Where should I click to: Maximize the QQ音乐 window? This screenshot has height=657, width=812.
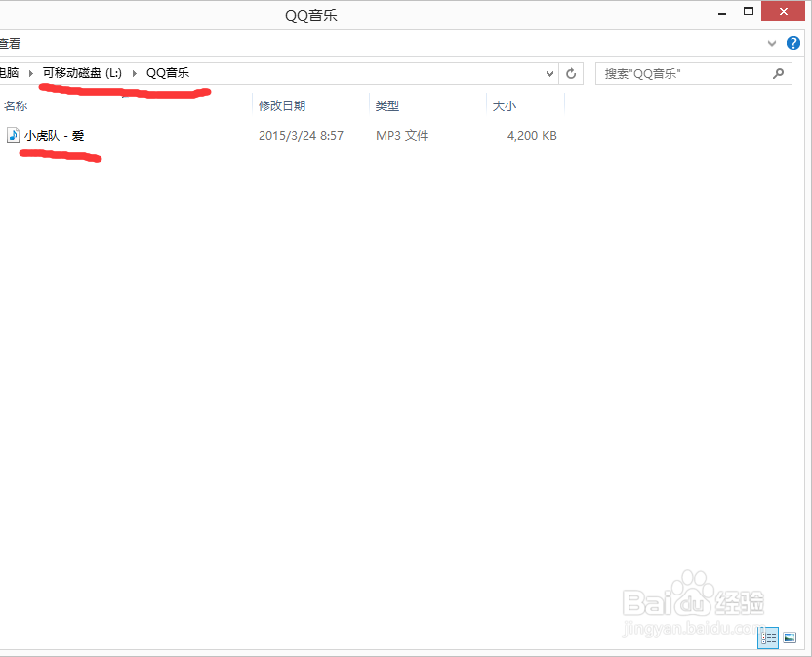coord(749,11)
